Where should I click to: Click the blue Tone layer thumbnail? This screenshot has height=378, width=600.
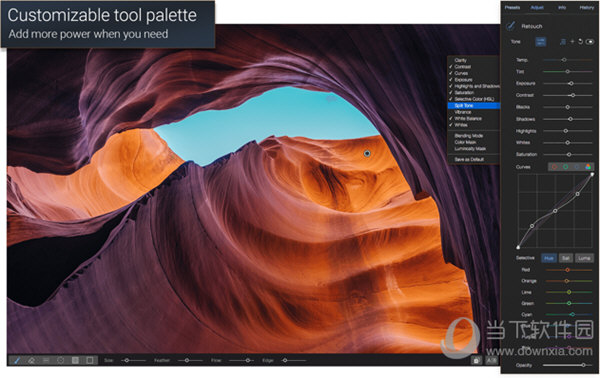pyautogui.click(x=541, y=42)
